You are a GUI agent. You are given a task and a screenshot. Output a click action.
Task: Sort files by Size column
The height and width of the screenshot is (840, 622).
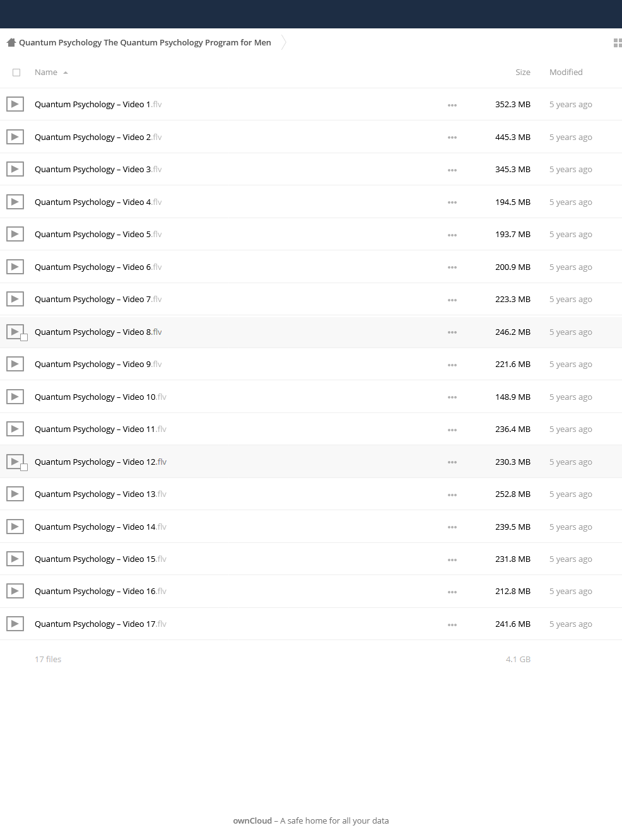coord(523,72)
